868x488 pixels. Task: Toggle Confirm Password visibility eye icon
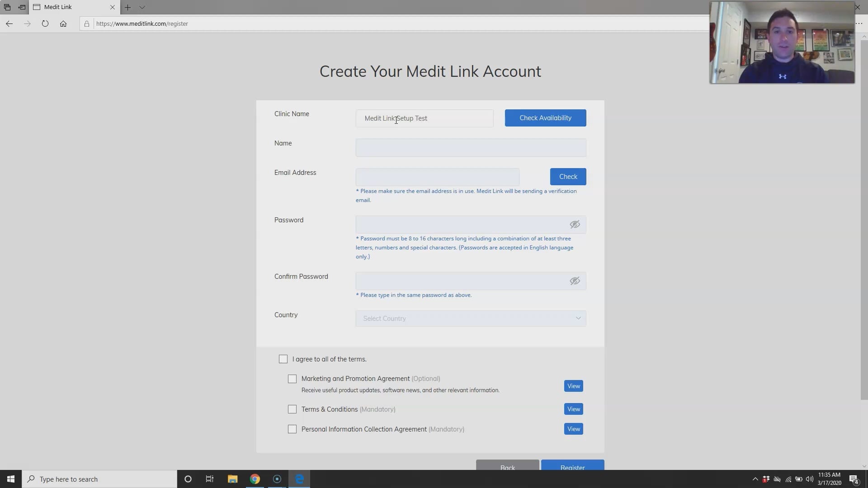(575, 281)
